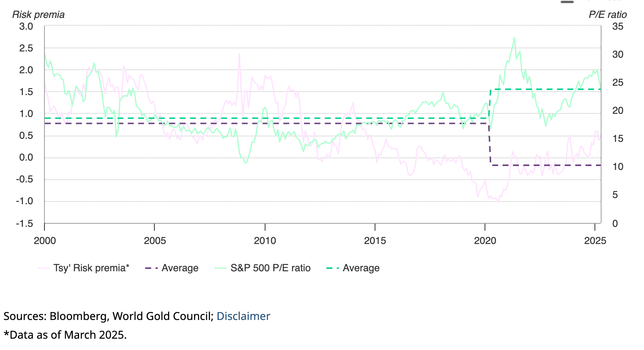
Task: Toggle the green dashed Average legend entry
Action: coord(361,268)
